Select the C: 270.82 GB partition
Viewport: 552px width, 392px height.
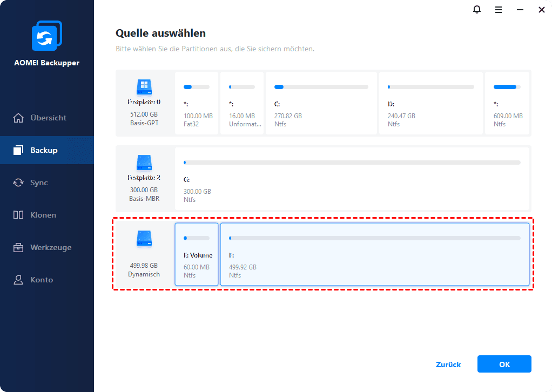click(x=321, y=103)
